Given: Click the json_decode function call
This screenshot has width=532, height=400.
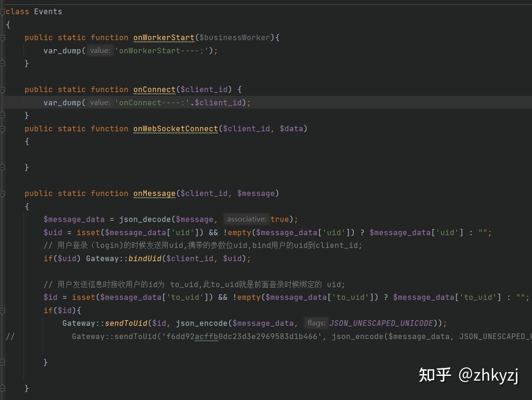Looking at the screenshot, I should (144, 219).
